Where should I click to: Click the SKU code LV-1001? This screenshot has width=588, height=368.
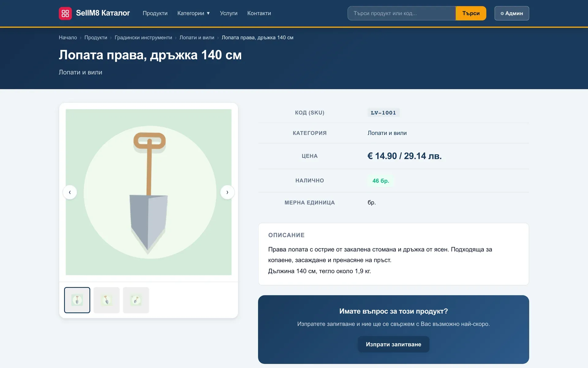pyautogui.click(x=383, y=113)
